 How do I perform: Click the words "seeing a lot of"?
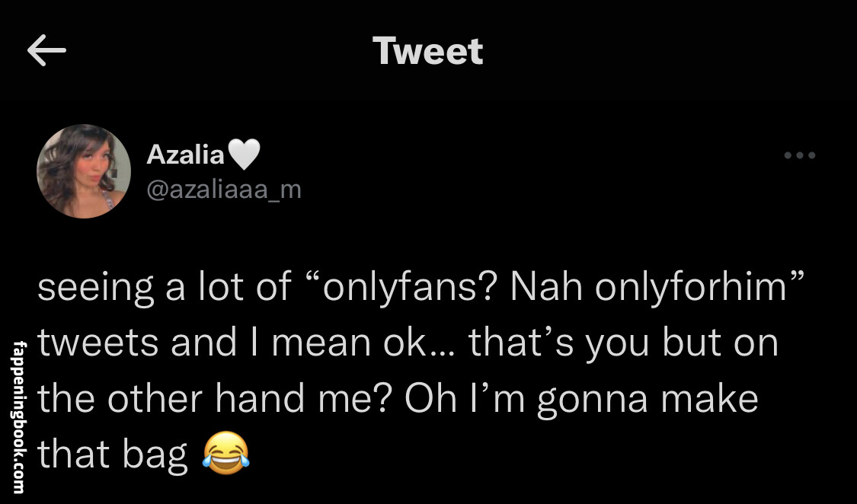165,287
